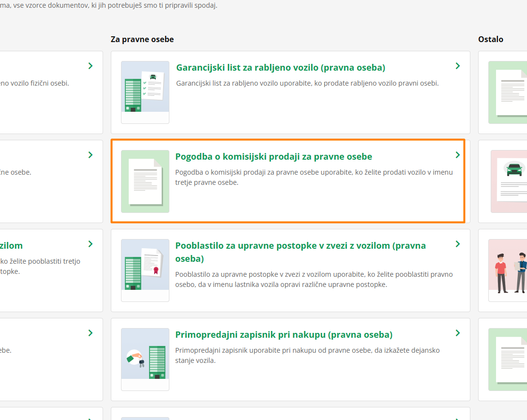Click the chevron on the left card with the title ending in 'zilom'
This screenshot has width=527, height=420.
90,244
